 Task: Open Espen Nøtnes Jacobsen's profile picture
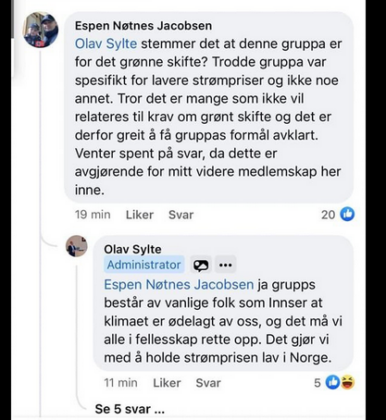(41, 30)
